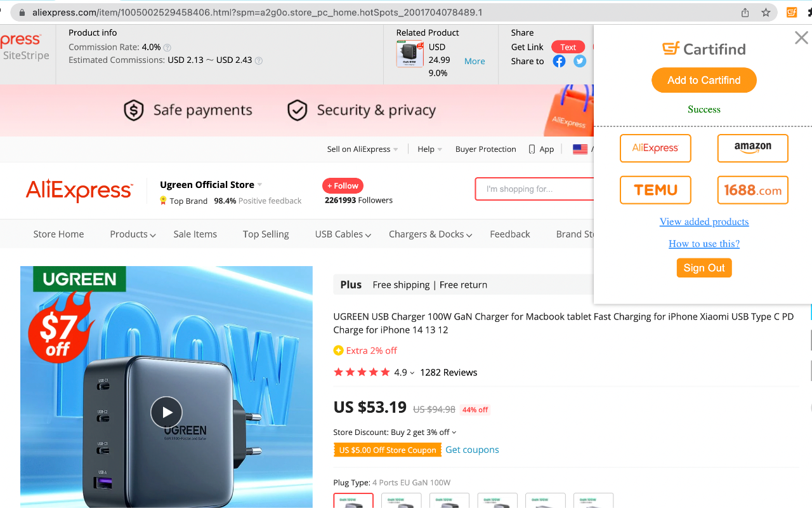
Task: Toggle Follow on Ugreen Official Store
Action: pos(343,185)
